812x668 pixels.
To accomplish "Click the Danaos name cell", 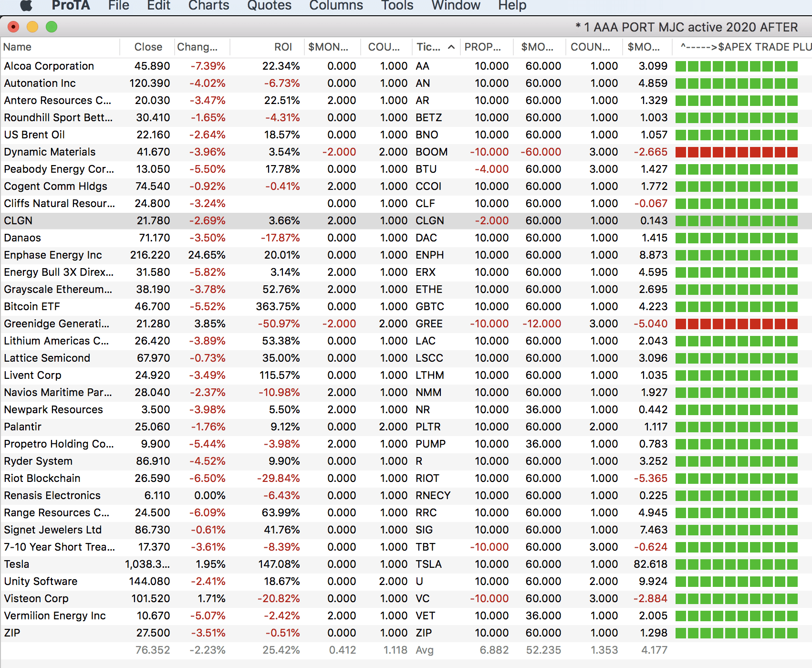I will tap(22, 238).
